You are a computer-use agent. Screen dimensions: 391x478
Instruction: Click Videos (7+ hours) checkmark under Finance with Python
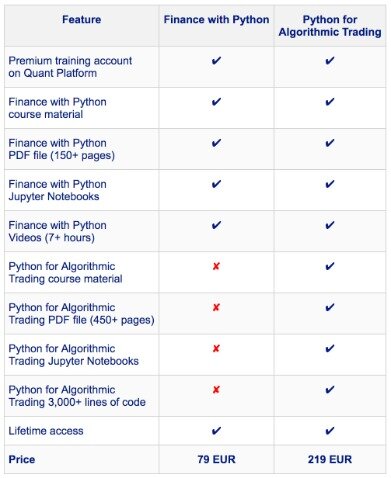coord(216,225)
